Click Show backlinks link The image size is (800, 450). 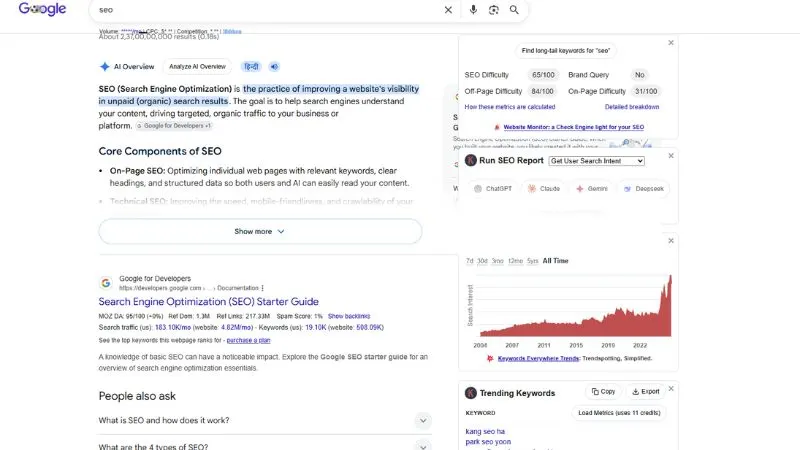coord(349,316)
